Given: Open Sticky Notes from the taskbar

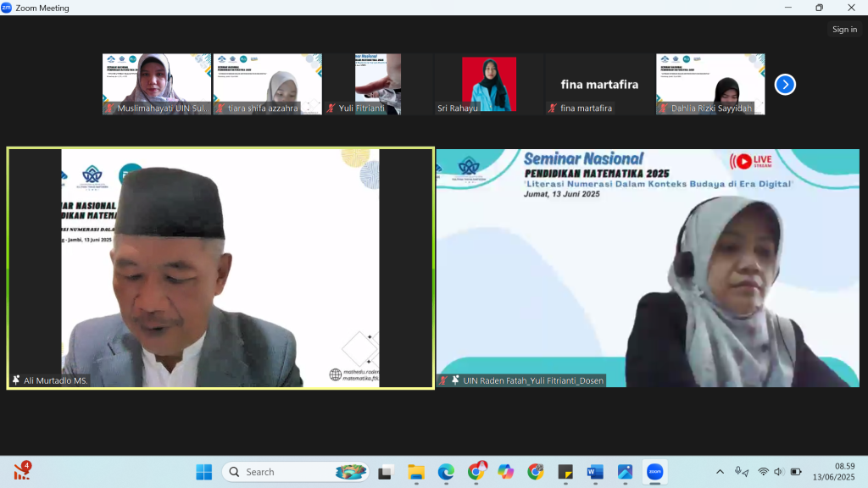Looking at the screenshot, I should coord(565,472).
